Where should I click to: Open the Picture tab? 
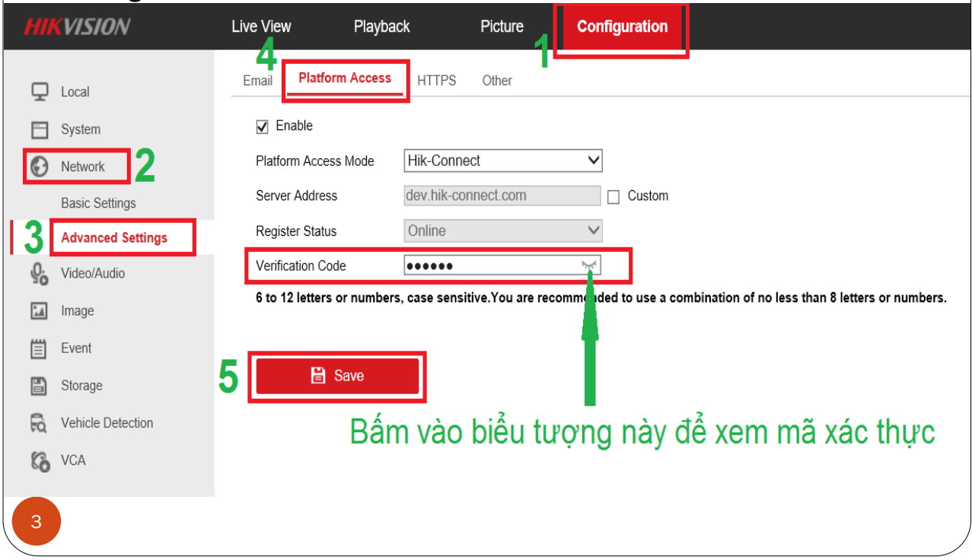pyautogui.click(x=502, y=27)
